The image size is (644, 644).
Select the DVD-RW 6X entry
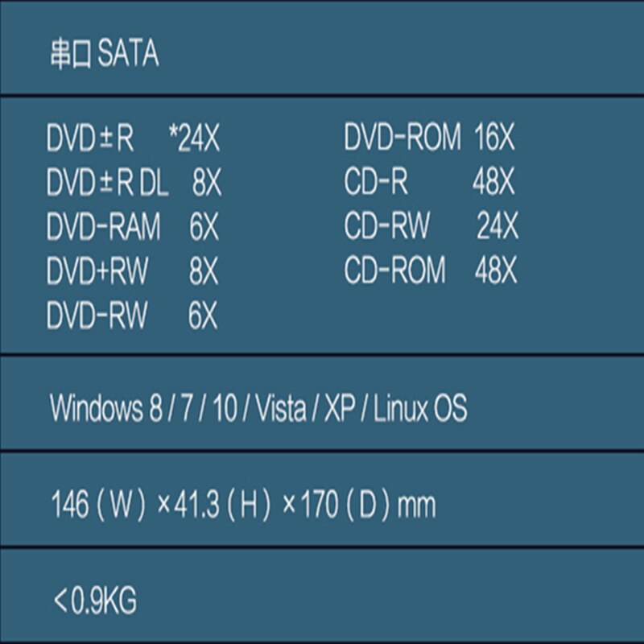click(131, 315)
